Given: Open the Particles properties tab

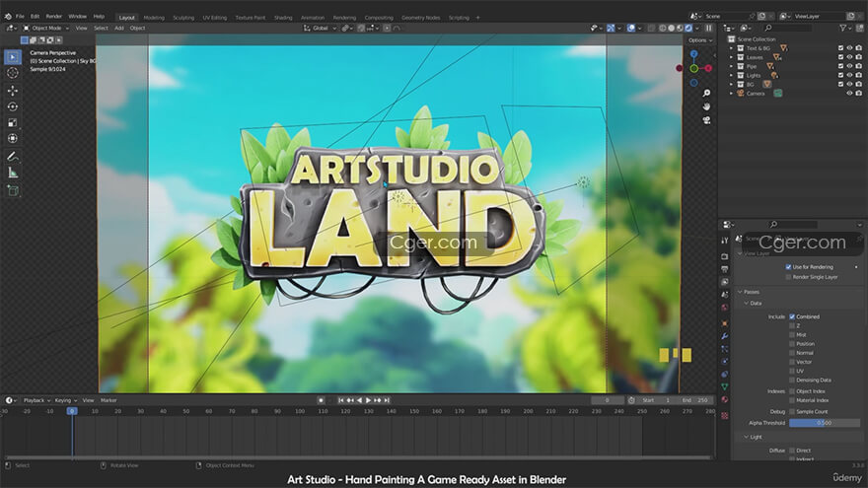Looking at the screenshot, I should [725, 349].
